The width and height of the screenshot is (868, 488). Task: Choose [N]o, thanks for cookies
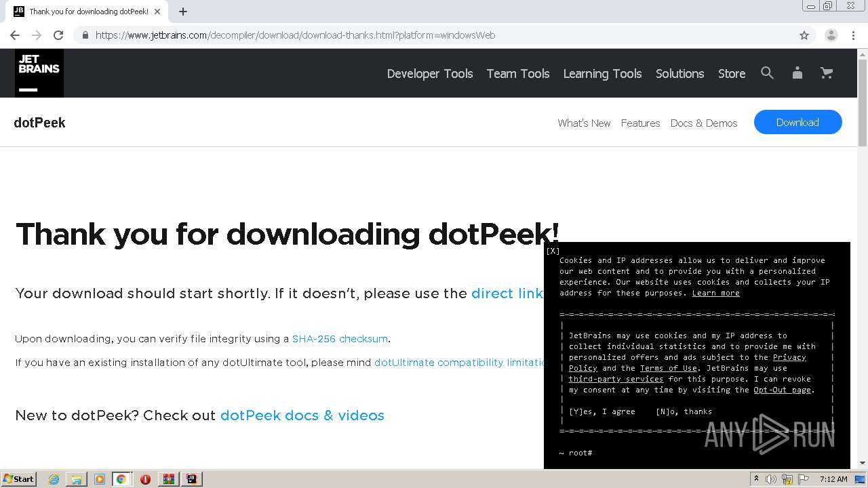click(684, 411)
